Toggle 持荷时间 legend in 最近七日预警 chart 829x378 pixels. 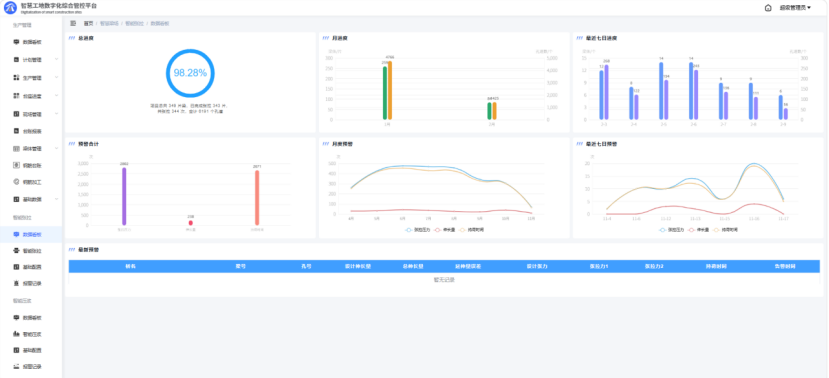pos(724,230)
